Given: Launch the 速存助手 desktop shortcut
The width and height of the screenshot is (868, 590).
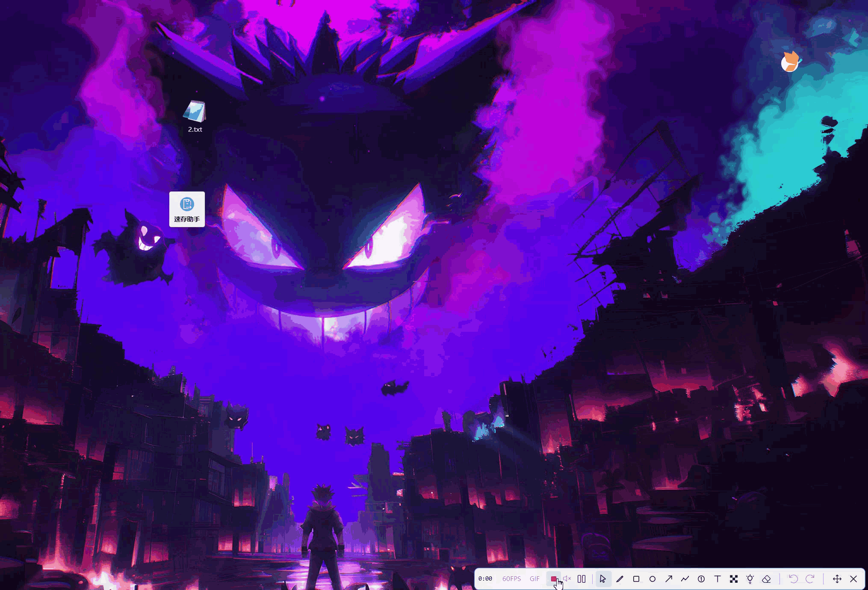Looking at the screenshot, I should (187, 209).
